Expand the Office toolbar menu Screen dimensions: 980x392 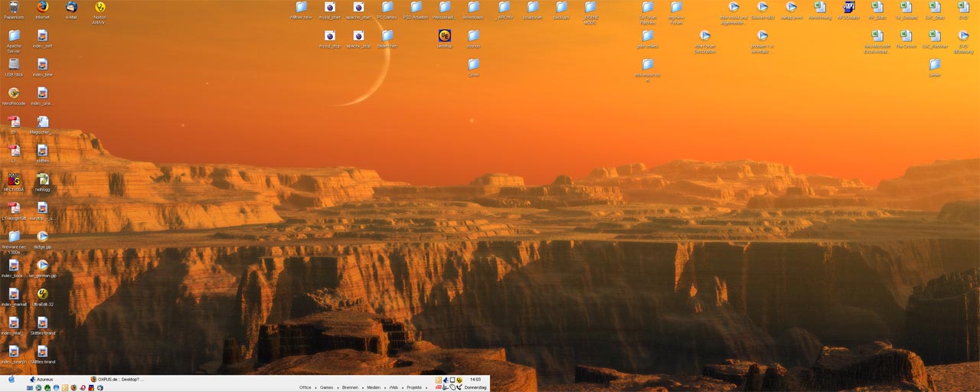pyautogui.click(x=305, y=387)
